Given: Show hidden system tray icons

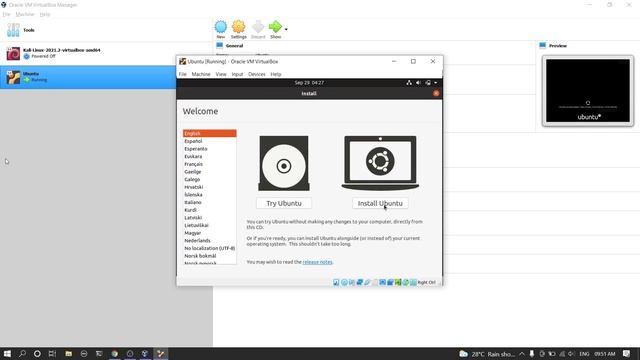Looking at the screenshot, I should point(522,354).
